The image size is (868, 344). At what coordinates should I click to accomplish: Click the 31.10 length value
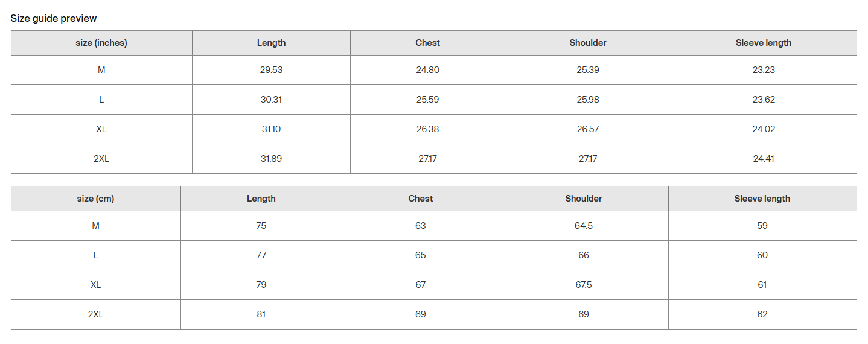(x=271, y=129)
